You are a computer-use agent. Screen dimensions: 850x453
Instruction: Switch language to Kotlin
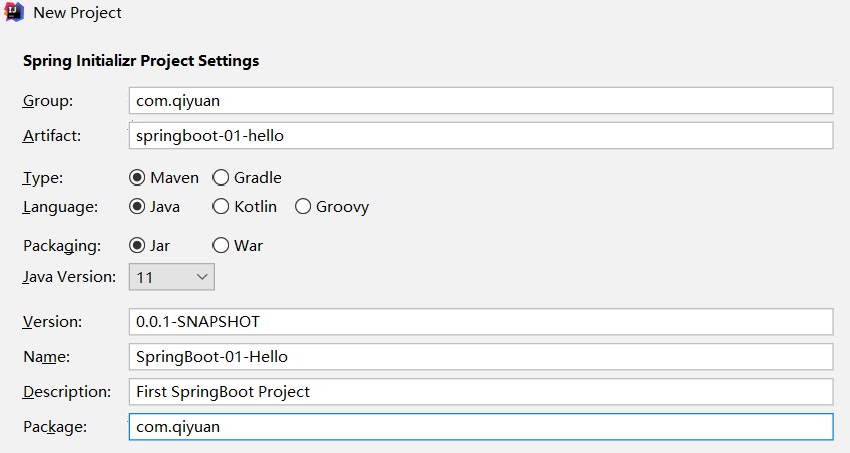pyautogui.click(x=221, y=207)
